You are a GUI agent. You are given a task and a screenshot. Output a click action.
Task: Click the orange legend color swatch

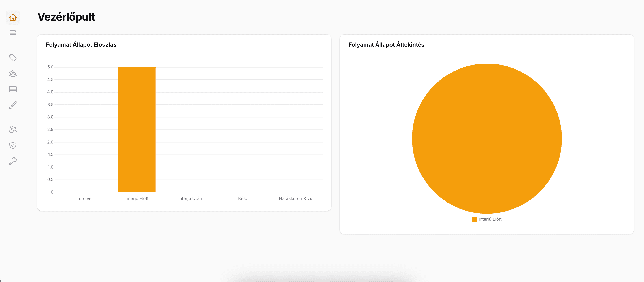(x=474, y=219)
